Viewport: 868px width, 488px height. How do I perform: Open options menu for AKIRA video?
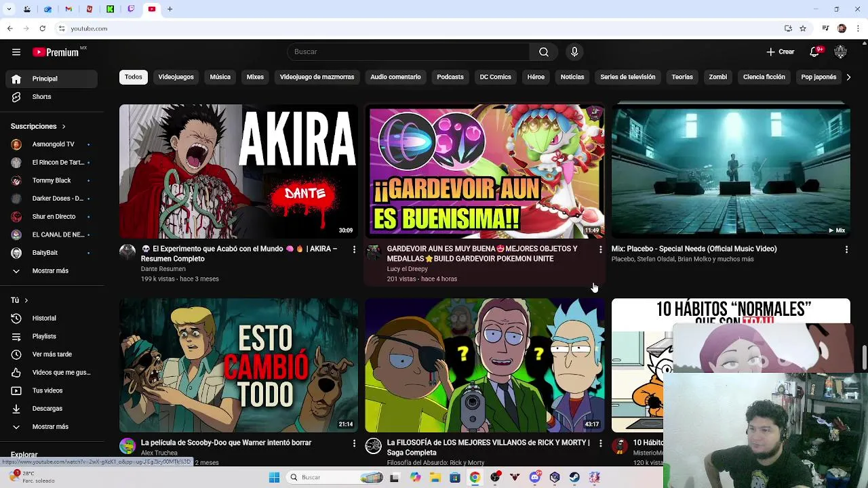click(354, 250)
